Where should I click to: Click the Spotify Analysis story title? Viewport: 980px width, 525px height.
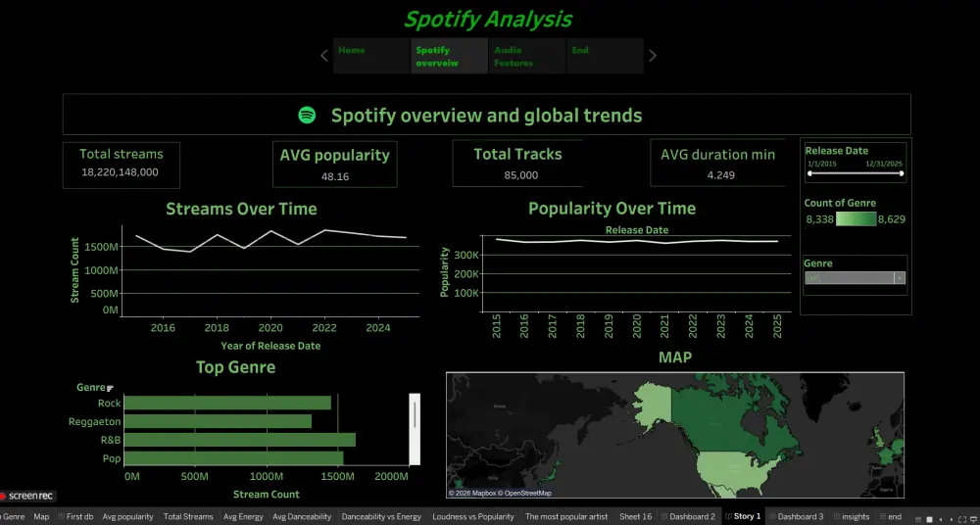pos(488,20)
